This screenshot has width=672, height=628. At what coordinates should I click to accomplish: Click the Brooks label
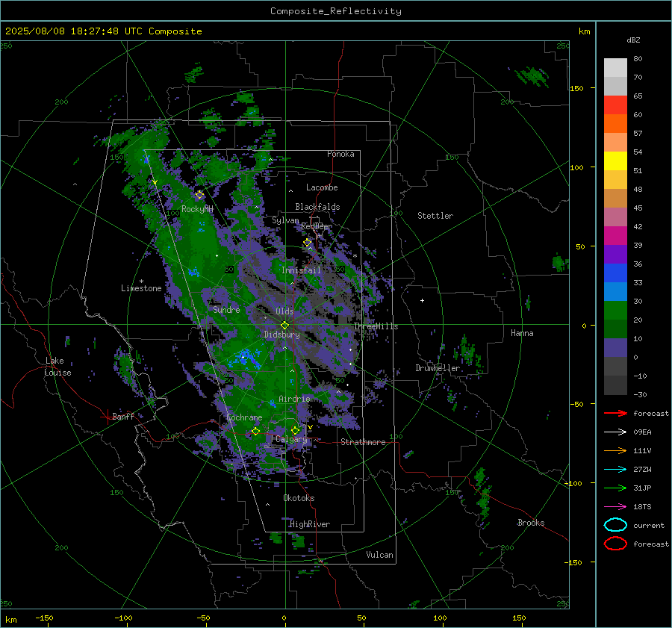531,523
